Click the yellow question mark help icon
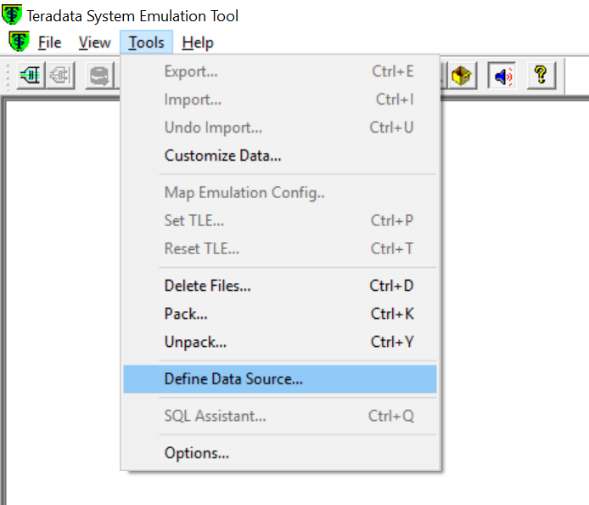The height and width of the screenshot is (505, 589). (x=541, y=76)
